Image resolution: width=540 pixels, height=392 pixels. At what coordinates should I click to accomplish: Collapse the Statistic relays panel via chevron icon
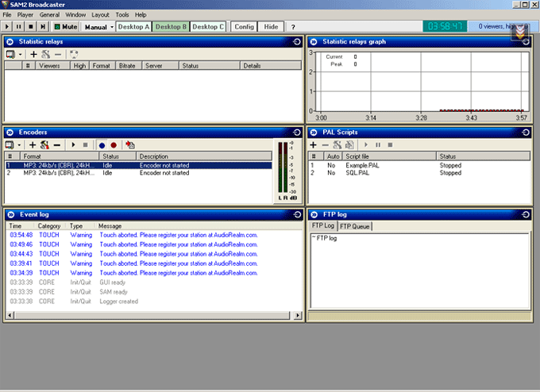[10, 41]
